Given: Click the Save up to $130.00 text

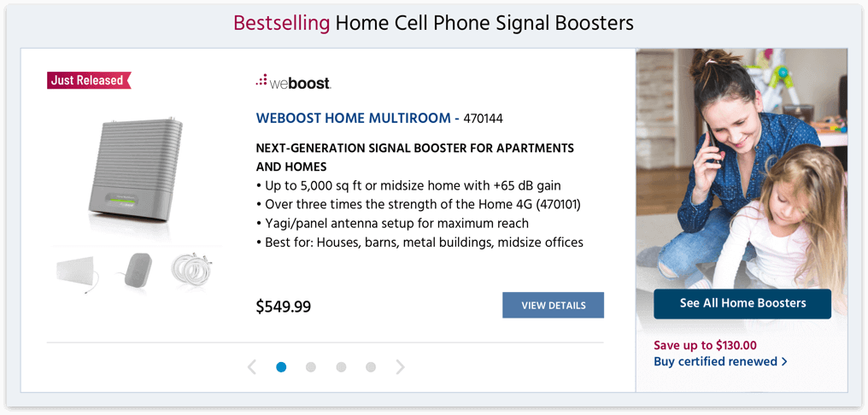Looking at the screenshot, I should 705,345.
